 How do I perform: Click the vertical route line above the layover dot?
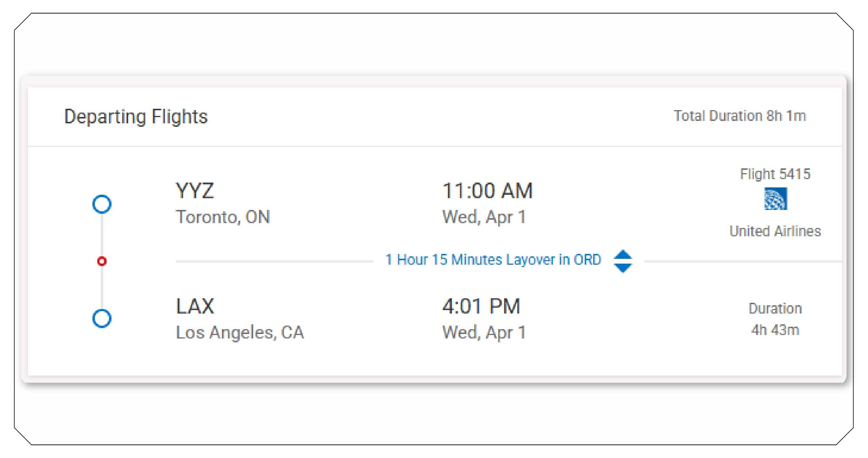(x=102, y=234)
